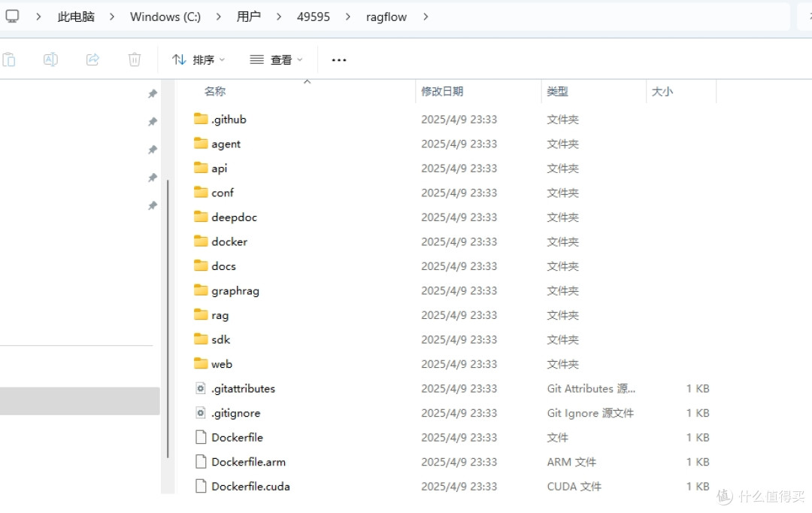
Task: Click the delete trash icon
Action: (x=135, y=59)
